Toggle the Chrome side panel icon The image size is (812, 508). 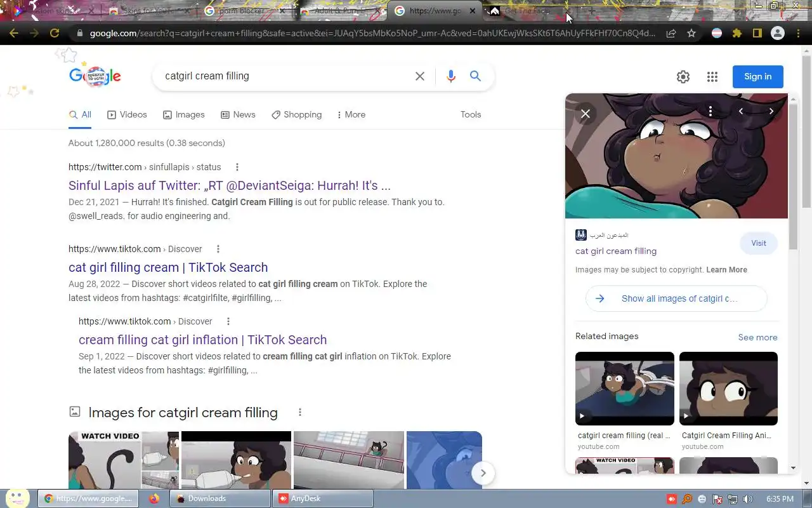757,34
